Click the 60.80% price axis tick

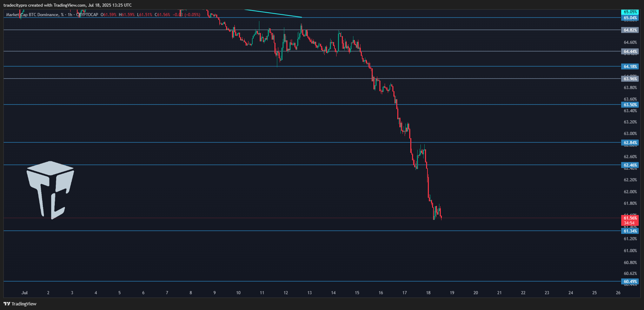[630, 263]
